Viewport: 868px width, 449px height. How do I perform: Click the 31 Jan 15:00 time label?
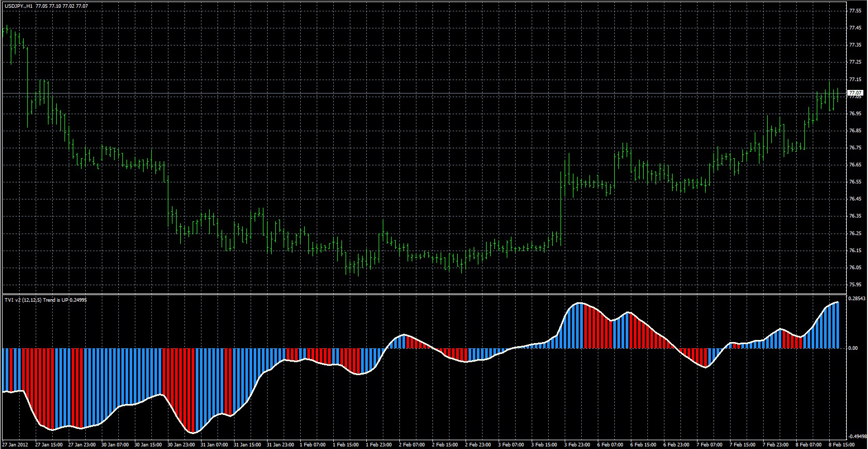click(246, 445)
